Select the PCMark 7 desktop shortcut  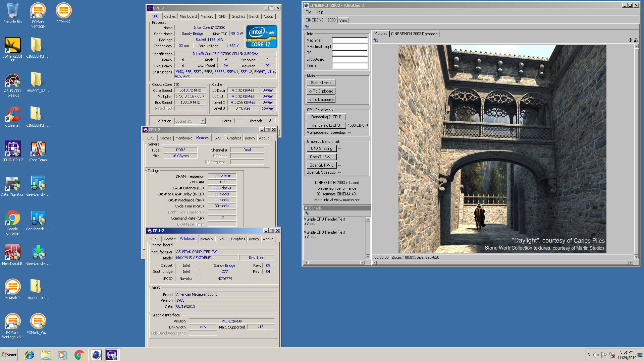tap(12, 290)
